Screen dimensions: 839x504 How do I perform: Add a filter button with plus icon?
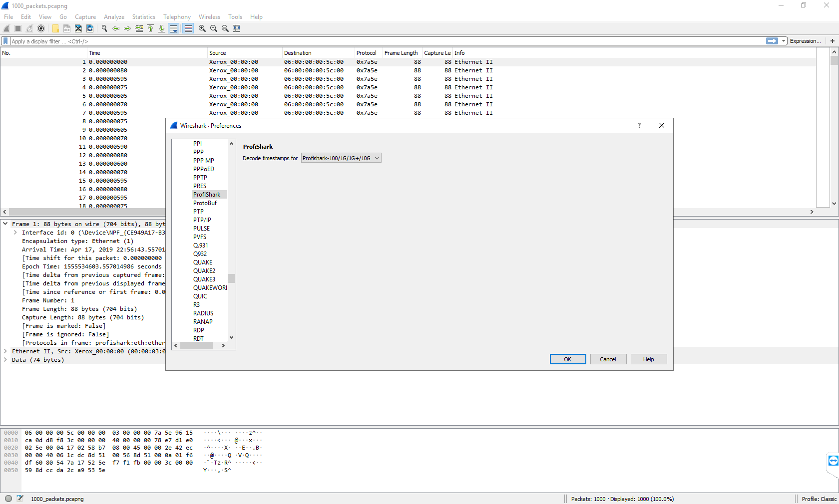[833, 41]
